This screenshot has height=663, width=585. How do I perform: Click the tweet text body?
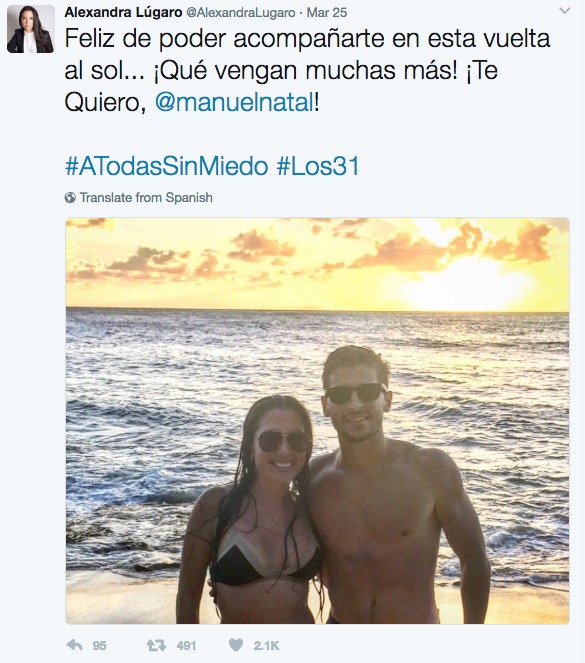pos(307,71)
